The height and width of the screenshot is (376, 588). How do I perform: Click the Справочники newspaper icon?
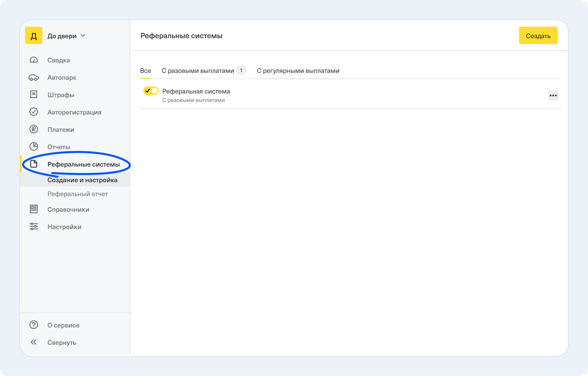tap(34, 209)
